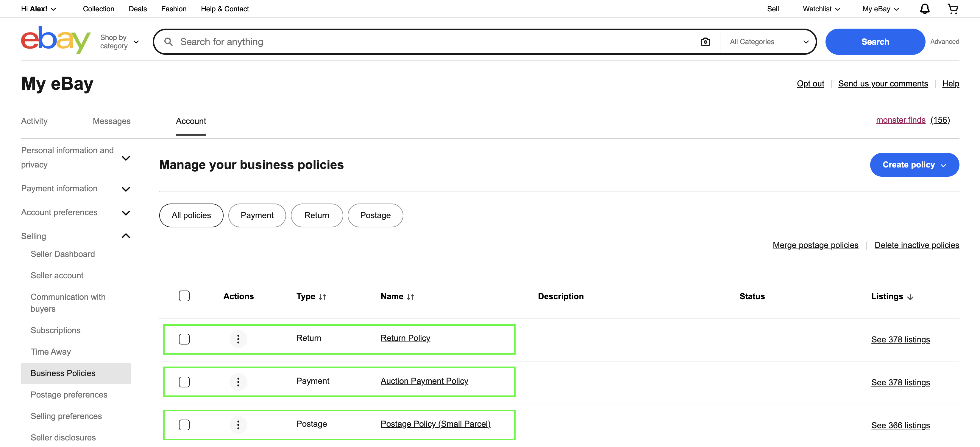This screenshot has width=980, height=447.
Task: Open the Create policy dropdown button
Action: (x=914, y=165)
